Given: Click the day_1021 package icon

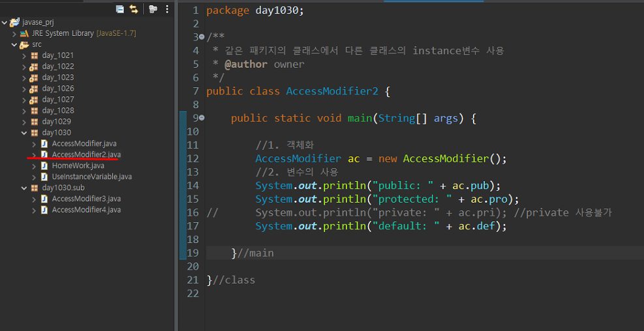Looking at the screenshot, I should pyautogui.click(x=35, y=55).
